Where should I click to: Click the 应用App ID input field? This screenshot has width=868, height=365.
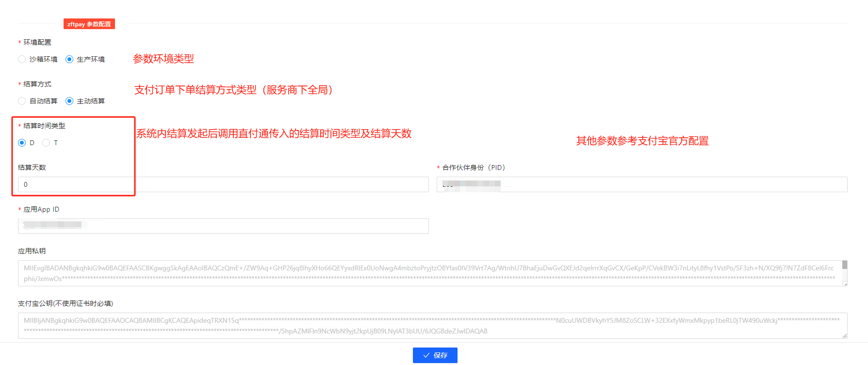pos(223,226)
